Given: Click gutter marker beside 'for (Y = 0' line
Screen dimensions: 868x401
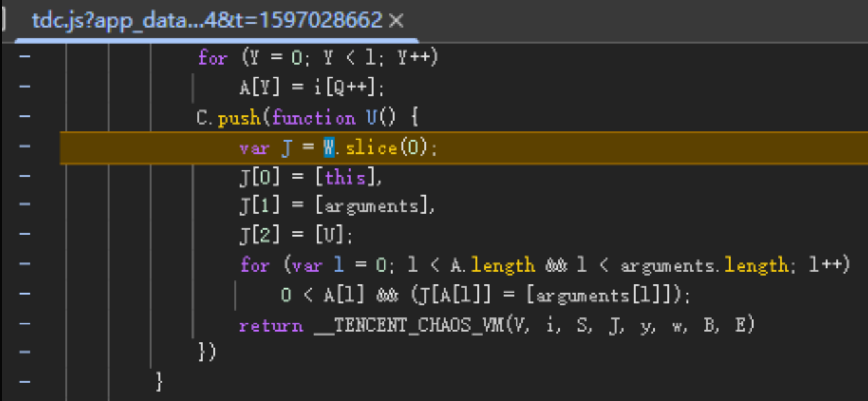Looking at the screenshot, I should 25,57.
